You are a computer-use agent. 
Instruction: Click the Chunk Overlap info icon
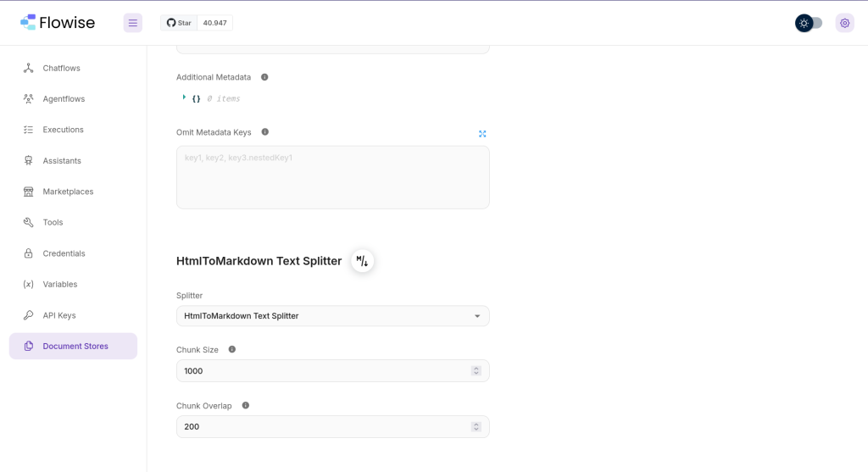(x=246, y=405)
